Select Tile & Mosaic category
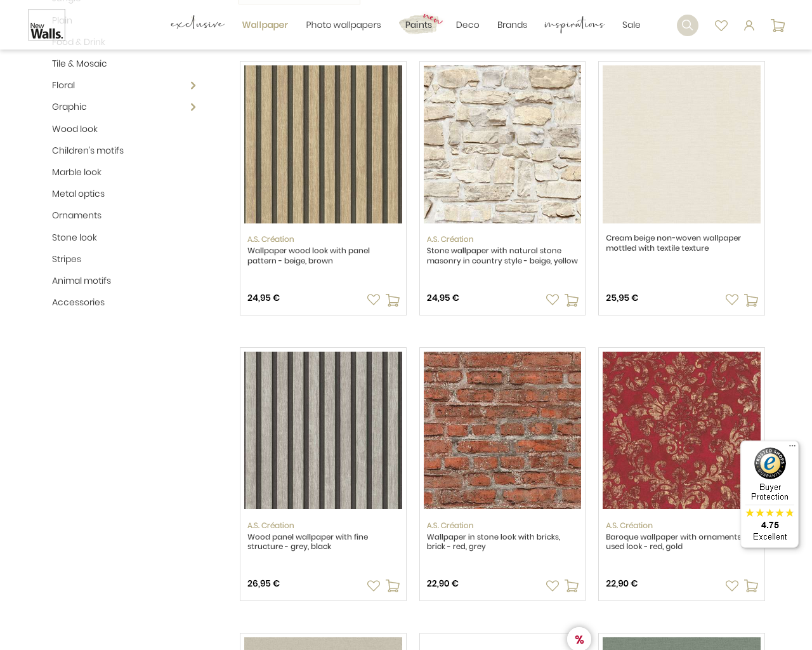Image resolution: width=812 pixels, height=650 pixels. 79,63
